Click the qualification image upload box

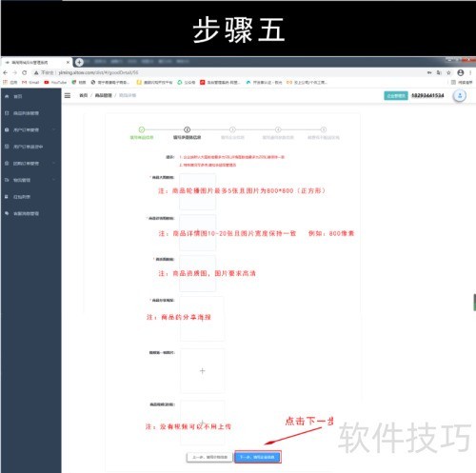click(x=197, y=273)
